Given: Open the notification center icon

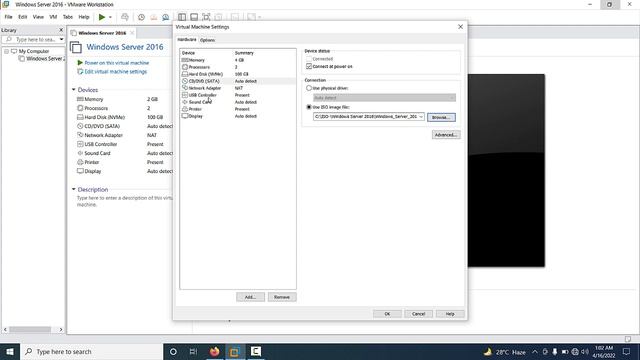Looking at the screenshot, I should pos(627,351).
